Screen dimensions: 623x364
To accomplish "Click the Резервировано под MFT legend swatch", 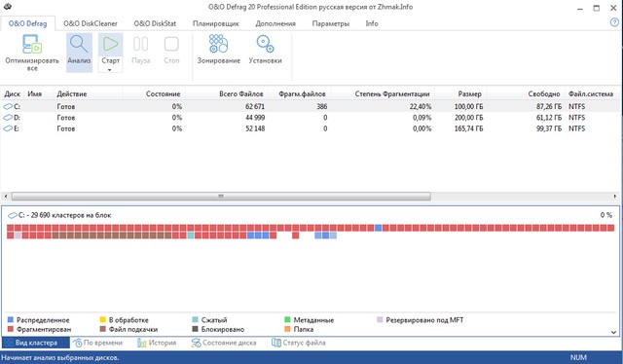I will pos(380,319).
